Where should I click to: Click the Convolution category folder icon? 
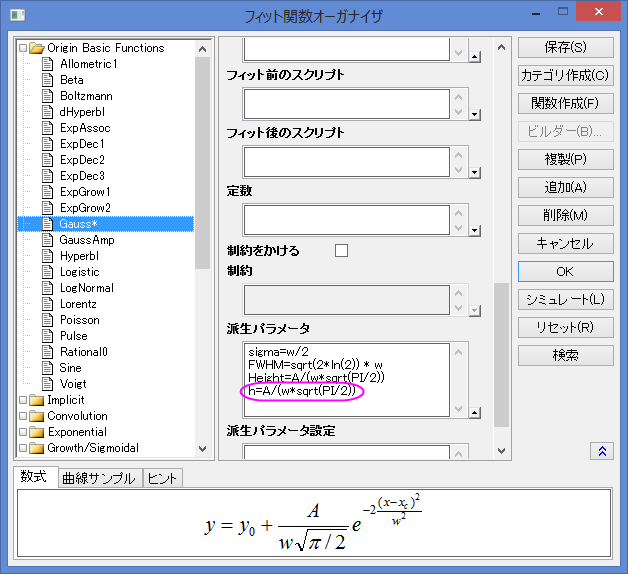37,416
